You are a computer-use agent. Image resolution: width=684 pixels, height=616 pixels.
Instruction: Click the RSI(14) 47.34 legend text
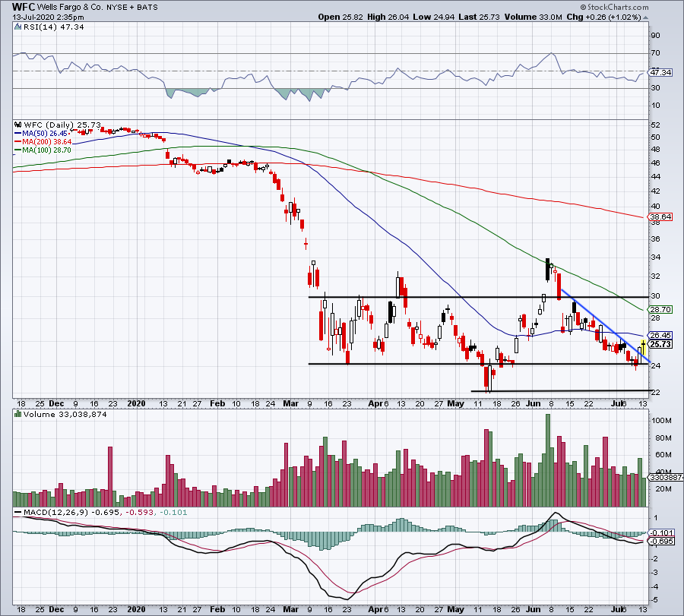click(x=53, y=27)
